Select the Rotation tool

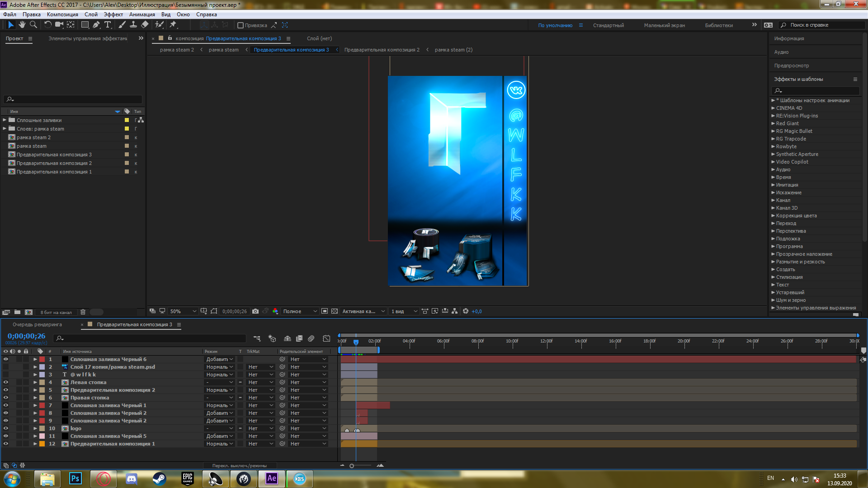(x=47, y=25)
